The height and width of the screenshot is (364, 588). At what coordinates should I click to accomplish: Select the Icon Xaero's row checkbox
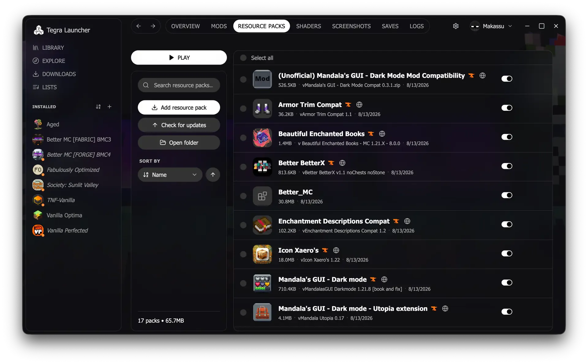pos(243,254)
